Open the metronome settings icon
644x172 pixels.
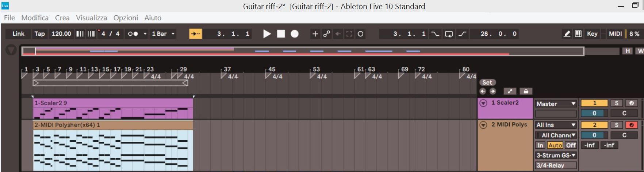click(133, 34)
